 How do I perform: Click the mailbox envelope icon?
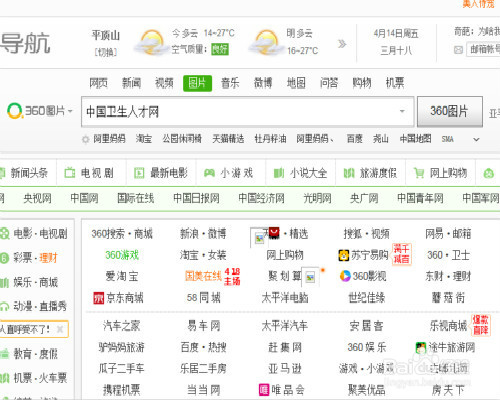point(458,50)
